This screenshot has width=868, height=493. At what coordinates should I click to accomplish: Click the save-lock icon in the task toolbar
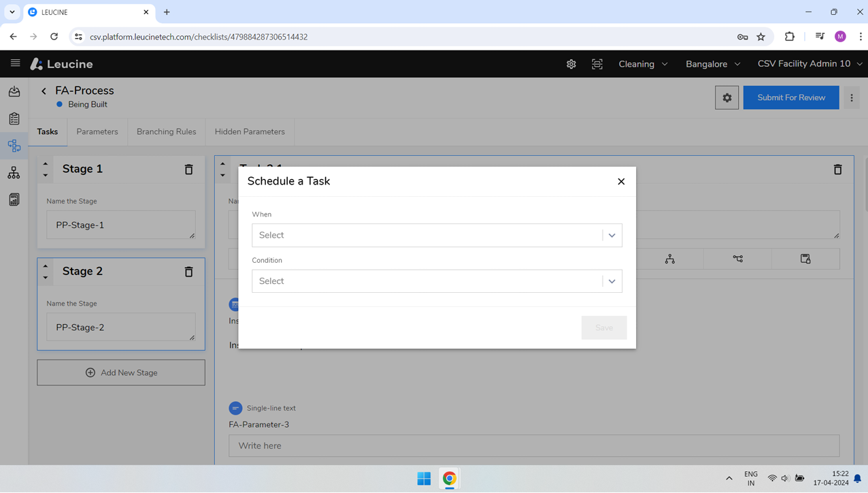pos(805,259)
